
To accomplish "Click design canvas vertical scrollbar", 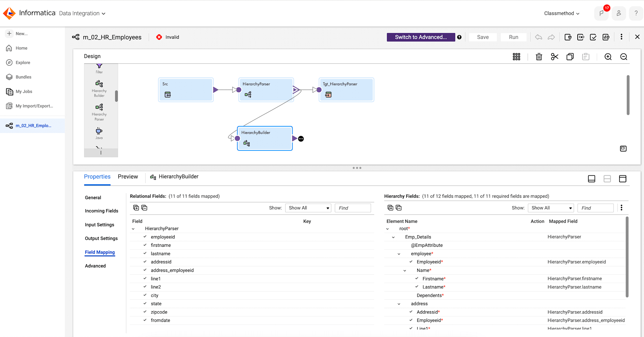I will (628, 95).
